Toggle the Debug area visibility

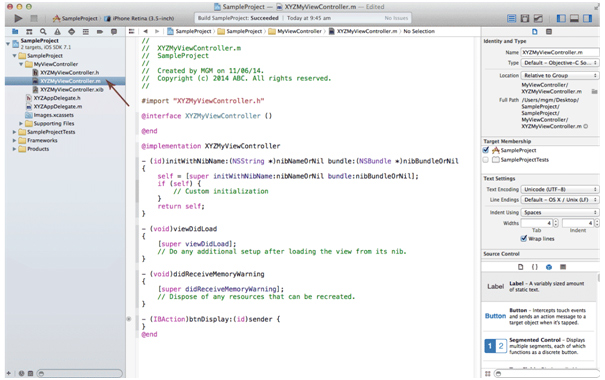coord(574,18)
